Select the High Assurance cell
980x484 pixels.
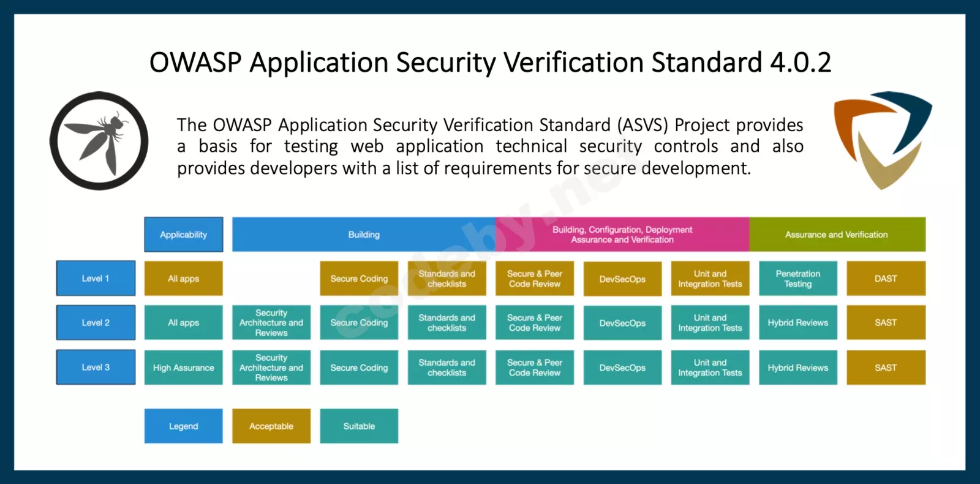184,368
